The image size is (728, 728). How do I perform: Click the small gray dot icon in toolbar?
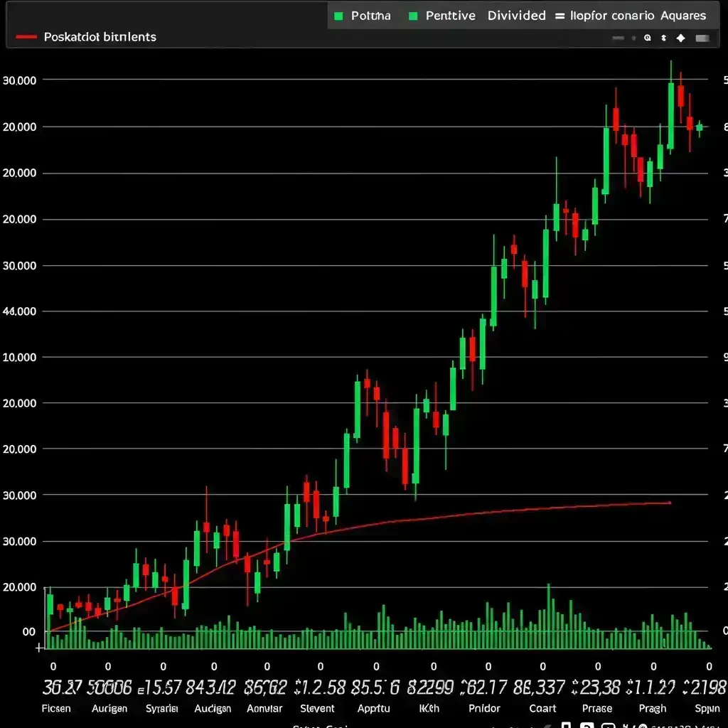[633, 38]
